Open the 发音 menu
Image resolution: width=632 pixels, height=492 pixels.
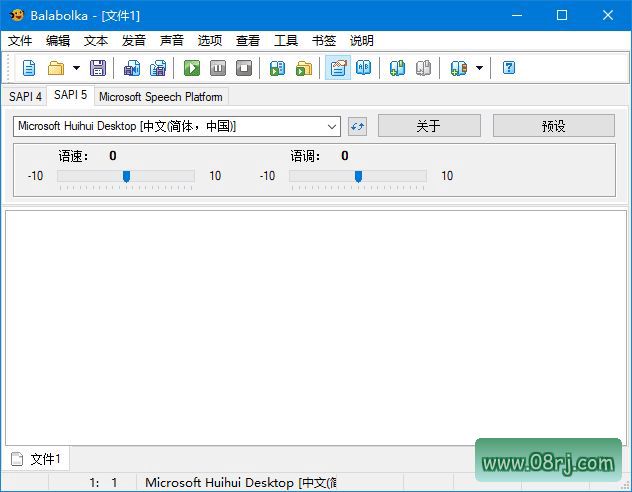(x=133, y=41)
